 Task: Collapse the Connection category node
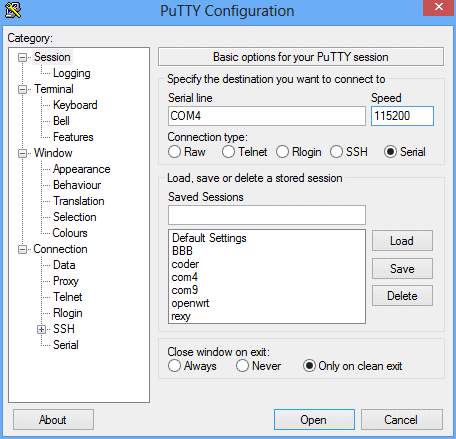(22, 249)
